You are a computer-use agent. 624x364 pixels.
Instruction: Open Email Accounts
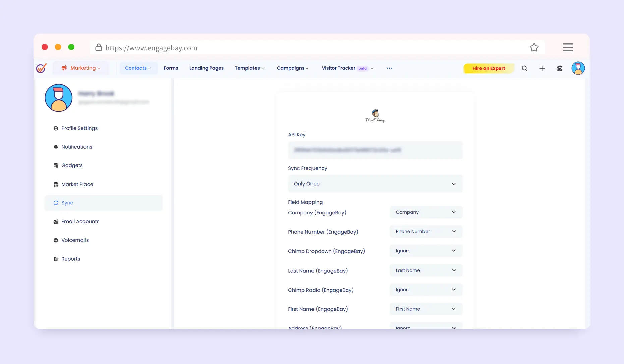coord(80,221)
